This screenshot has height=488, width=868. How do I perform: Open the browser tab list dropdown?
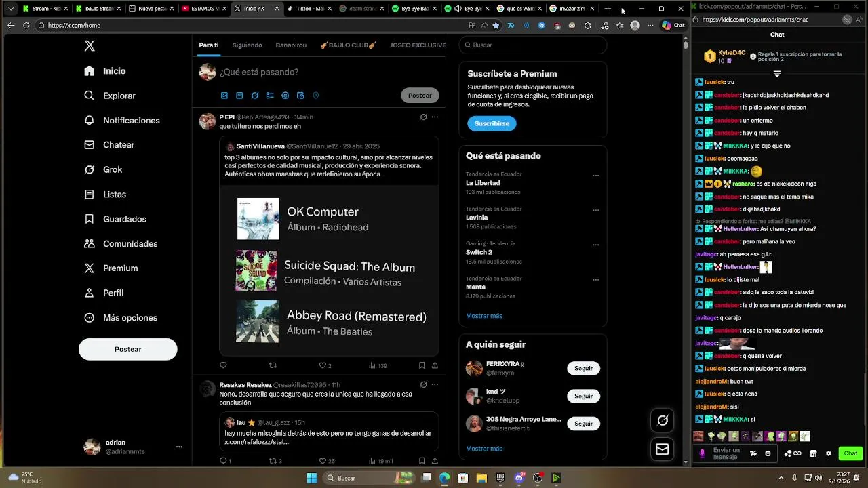10,9
